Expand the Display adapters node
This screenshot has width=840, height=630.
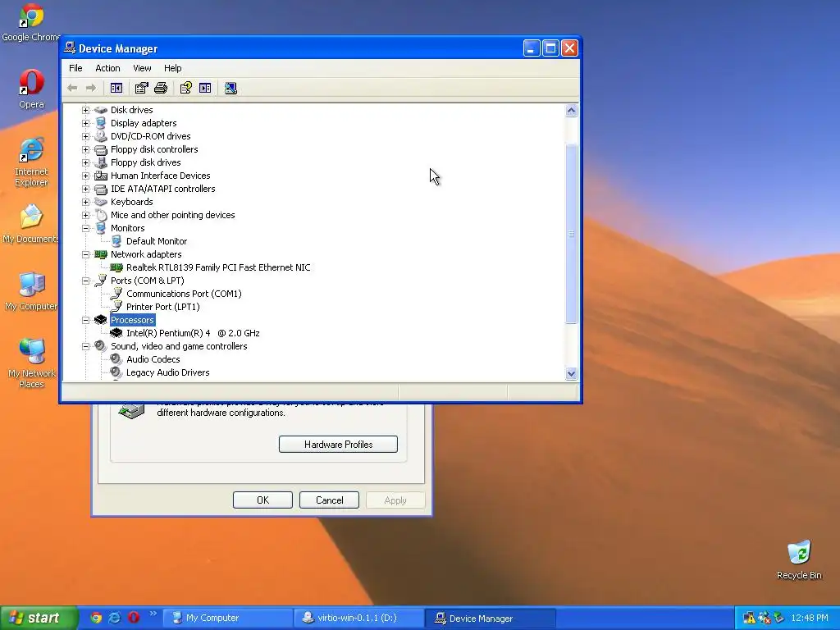coord(85,123)
